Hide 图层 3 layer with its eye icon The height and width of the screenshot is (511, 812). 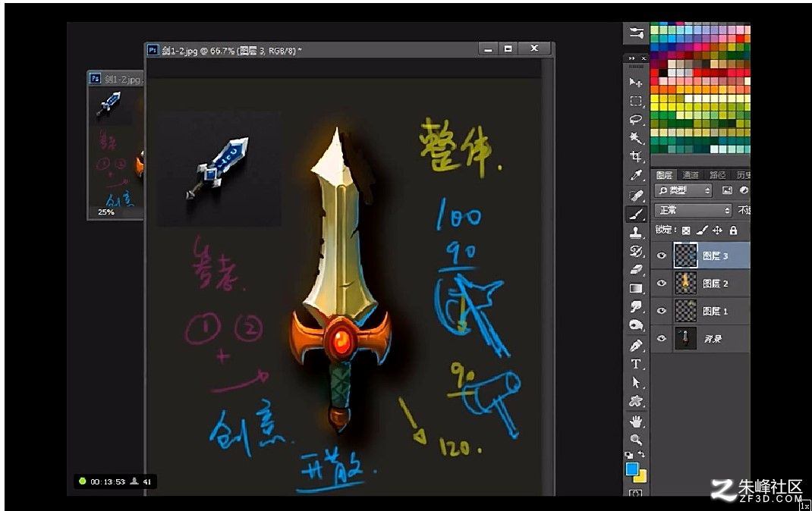pos(661,255)
